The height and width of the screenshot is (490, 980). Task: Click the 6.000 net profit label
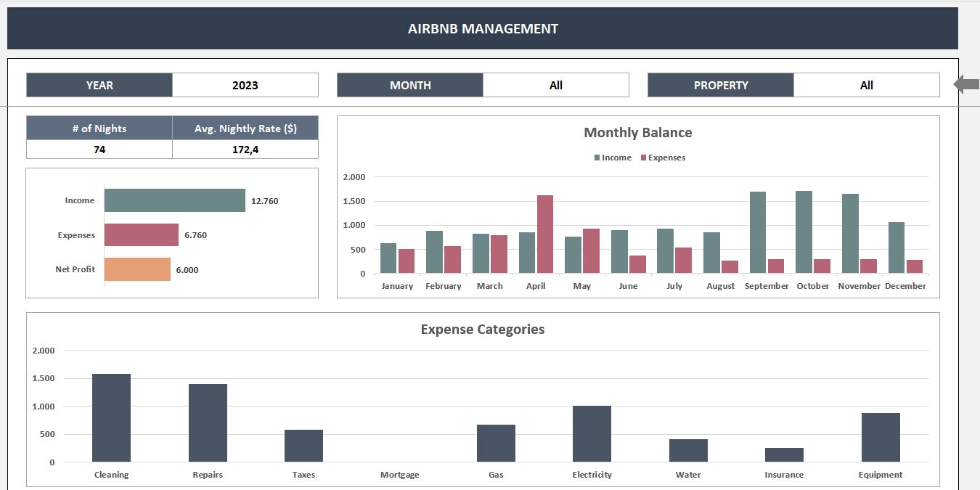[x=187, y=270]
